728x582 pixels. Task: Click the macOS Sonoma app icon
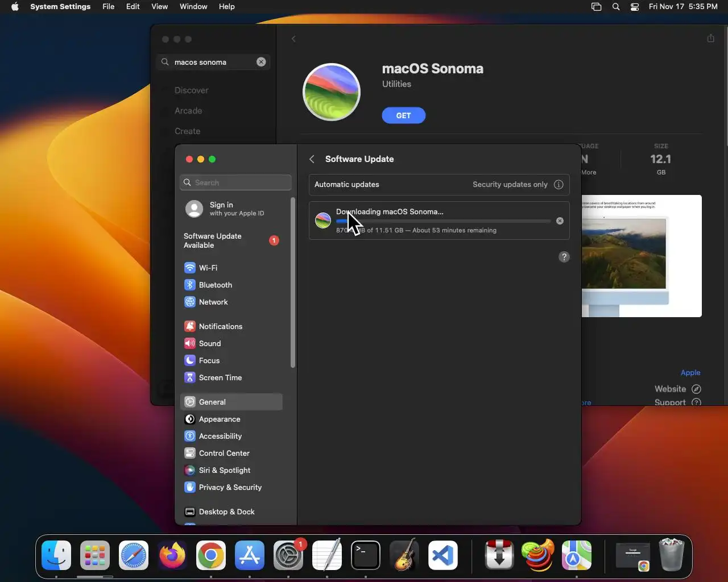332,92
